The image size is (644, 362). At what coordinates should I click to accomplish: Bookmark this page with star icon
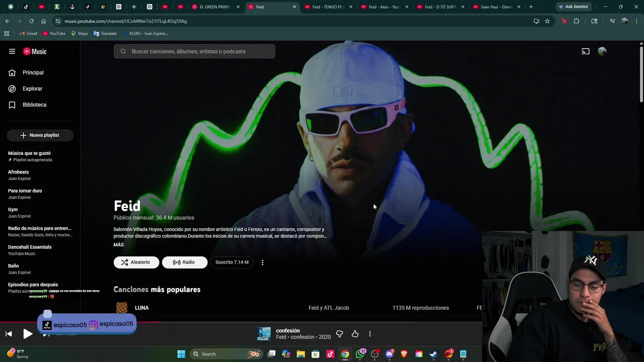[547, 21]
